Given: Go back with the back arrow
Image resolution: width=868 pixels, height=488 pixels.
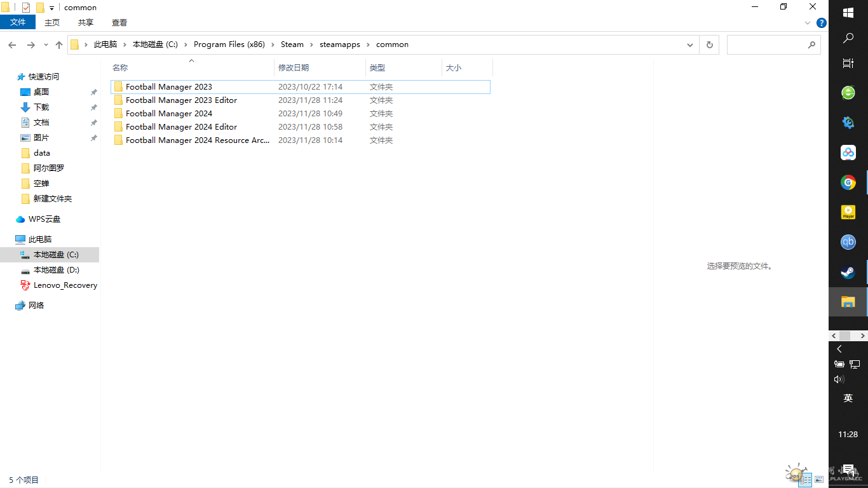Looking at the screenshot, I should [12, 45].
